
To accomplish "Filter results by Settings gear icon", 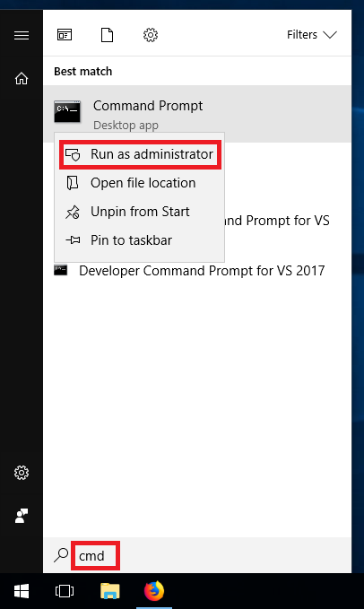I will click(x=151, y=35).
